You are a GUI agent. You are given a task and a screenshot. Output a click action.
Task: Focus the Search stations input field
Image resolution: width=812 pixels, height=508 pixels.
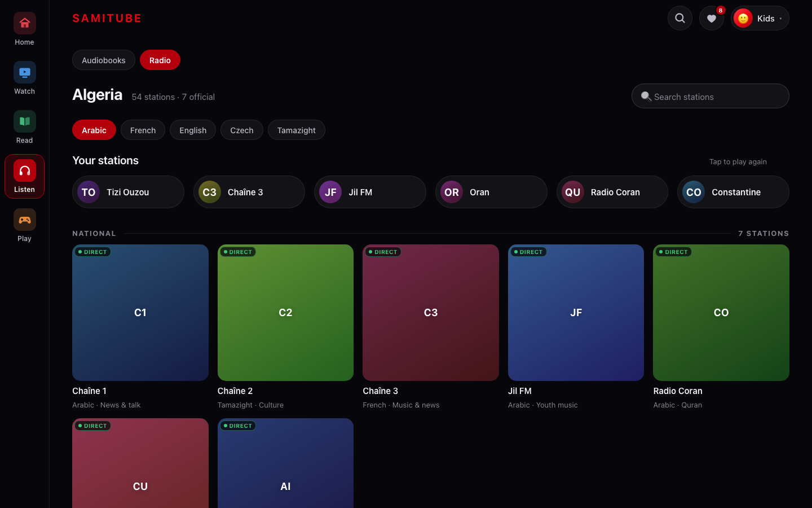tap(710, 96)
